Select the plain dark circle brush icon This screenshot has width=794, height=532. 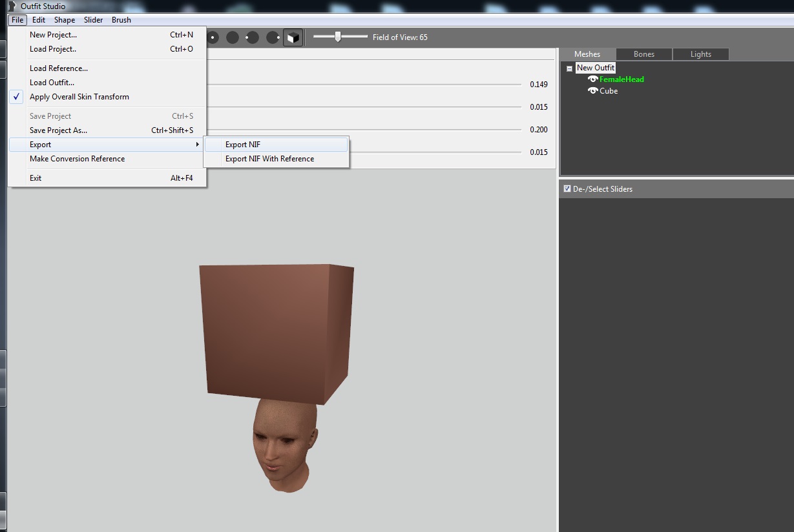tap(233, 37)
